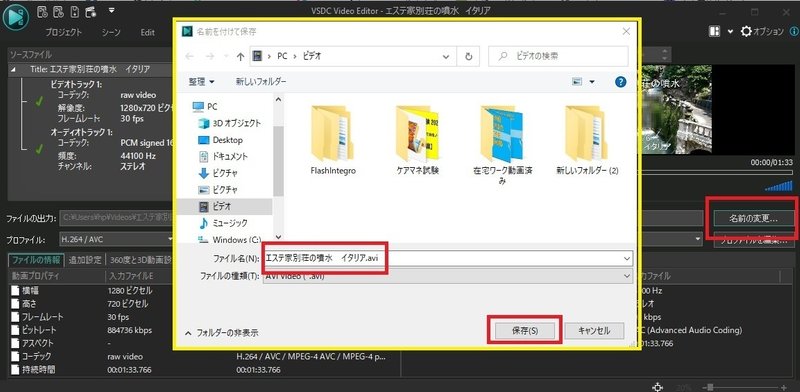
Task: Toggle the オーディオトラック 1 green checkmark
Action: [39, 149]
